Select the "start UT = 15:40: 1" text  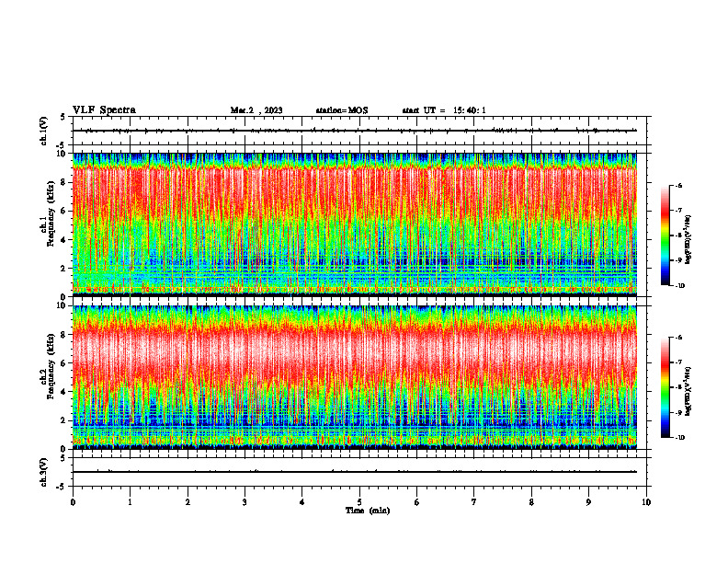[x=444, y=110]
